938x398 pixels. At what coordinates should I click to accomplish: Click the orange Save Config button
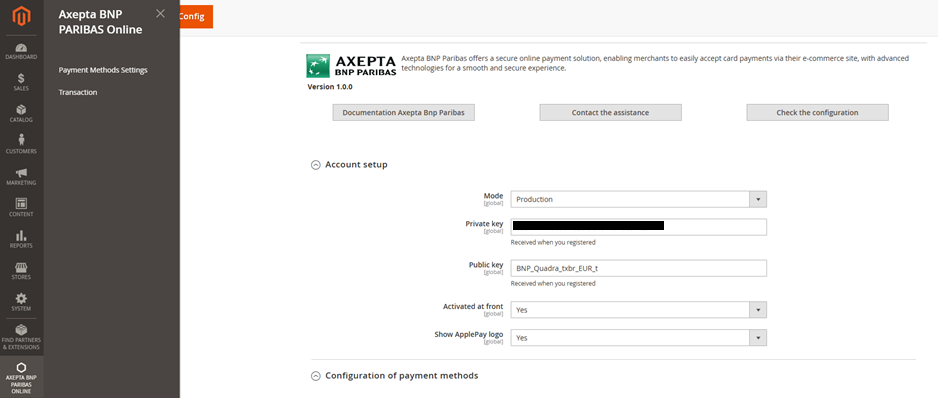[x=196, y=17]
